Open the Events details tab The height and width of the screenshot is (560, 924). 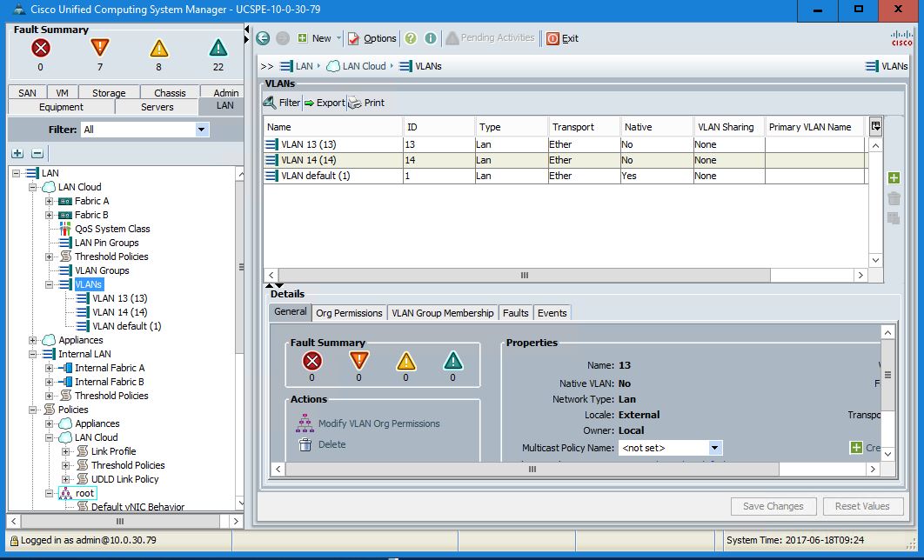[x=552, y=313]
